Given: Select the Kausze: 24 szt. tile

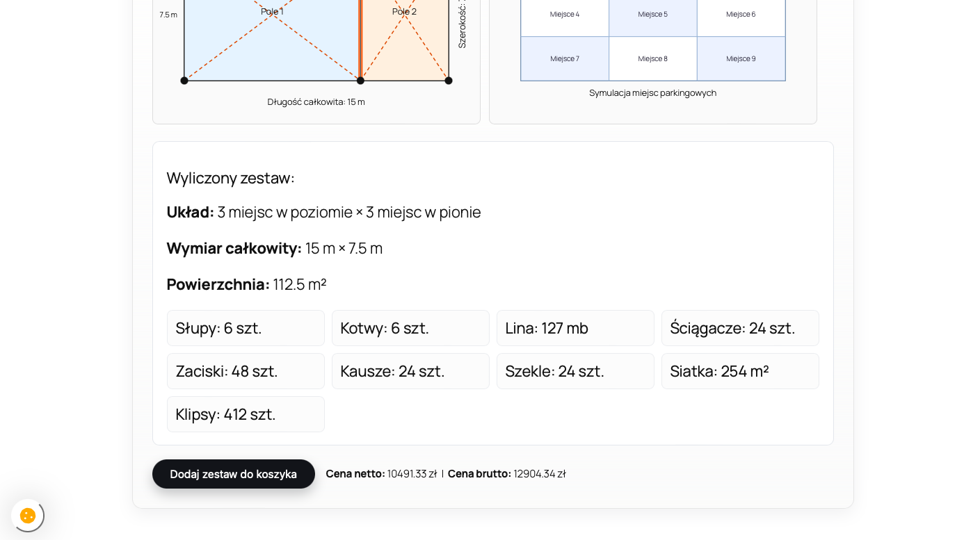Looking at the screenshot, I should click(410, 371).
